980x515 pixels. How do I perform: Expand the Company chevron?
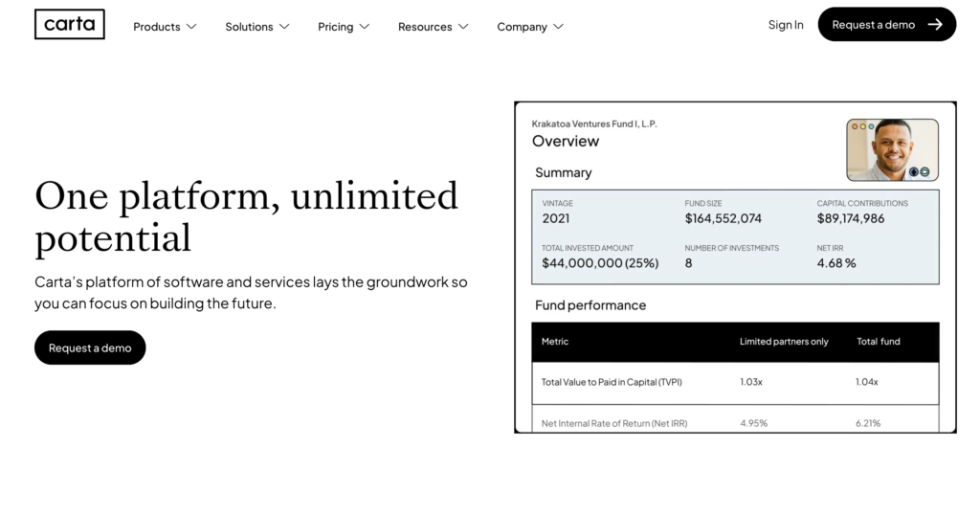click(558, 26)
